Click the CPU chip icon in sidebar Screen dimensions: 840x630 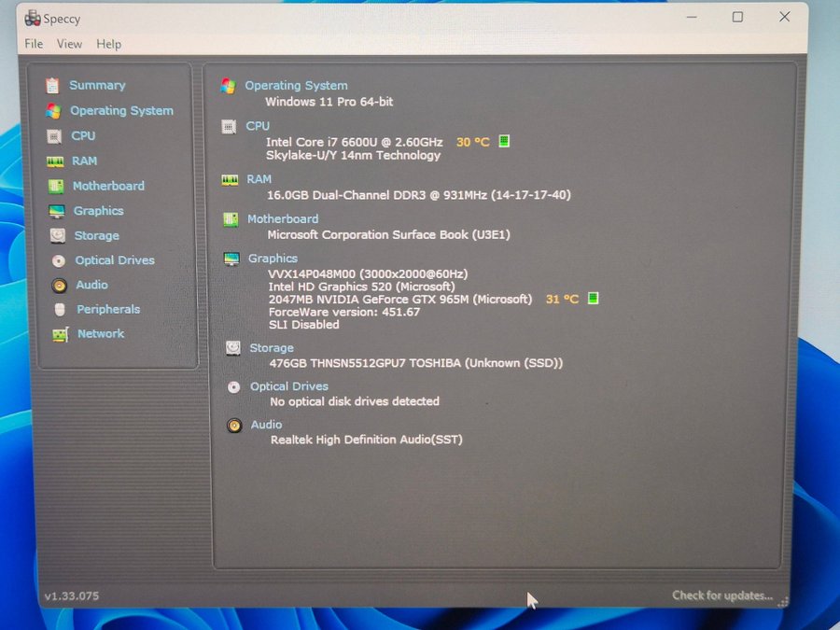(x=55, y=136)
